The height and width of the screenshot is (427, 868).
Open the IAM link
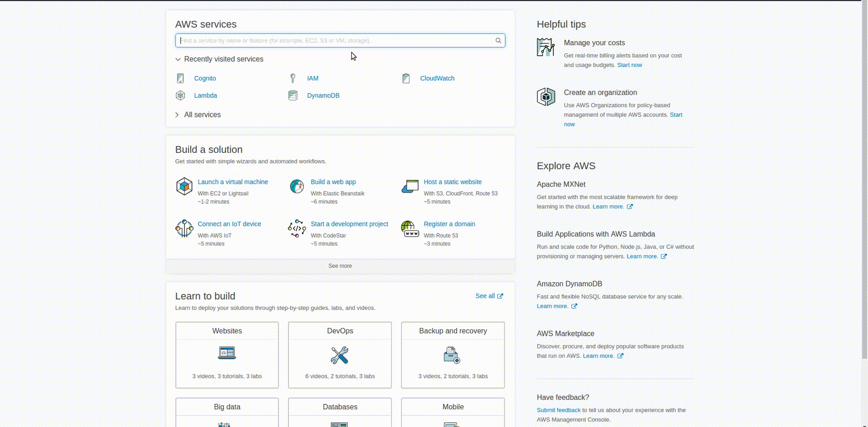coord(312,78)
